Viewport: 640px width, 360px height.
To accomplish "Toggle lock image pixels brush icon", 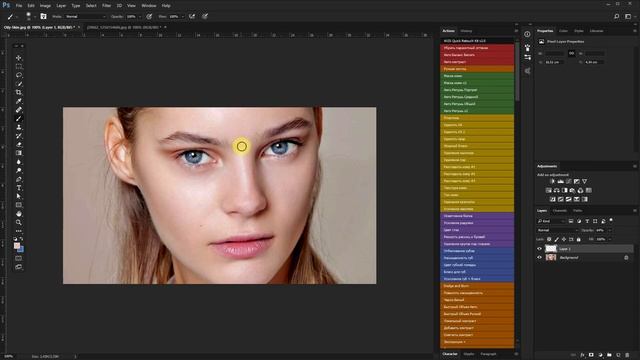I will pos(556,239).
